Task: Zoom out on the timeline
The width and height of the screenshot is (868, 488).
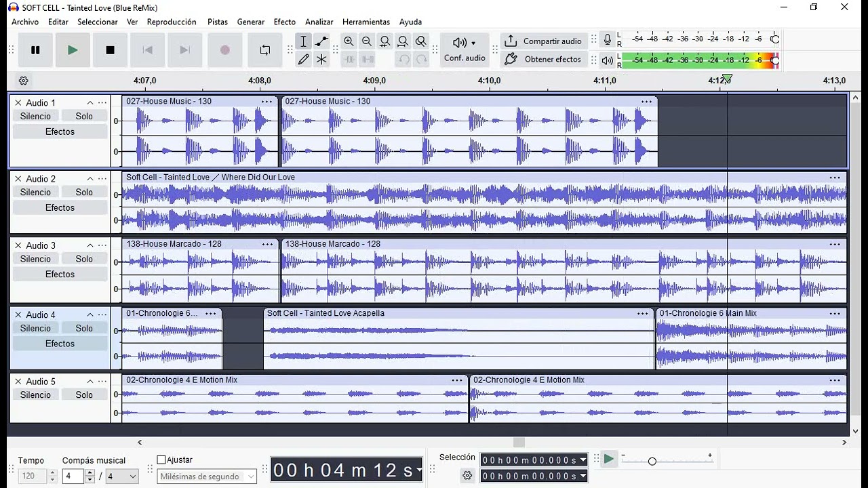Action: coord(367,41)
